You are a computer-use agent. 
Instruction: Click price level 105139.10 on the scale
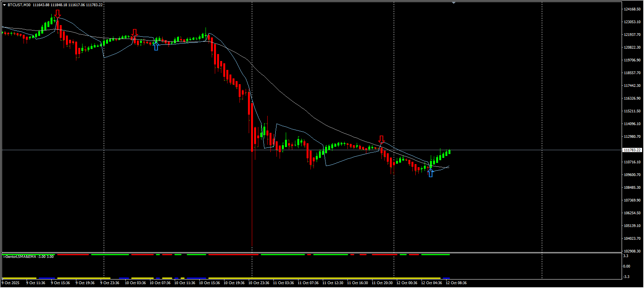pyautogui.click(x=632, y=226)
